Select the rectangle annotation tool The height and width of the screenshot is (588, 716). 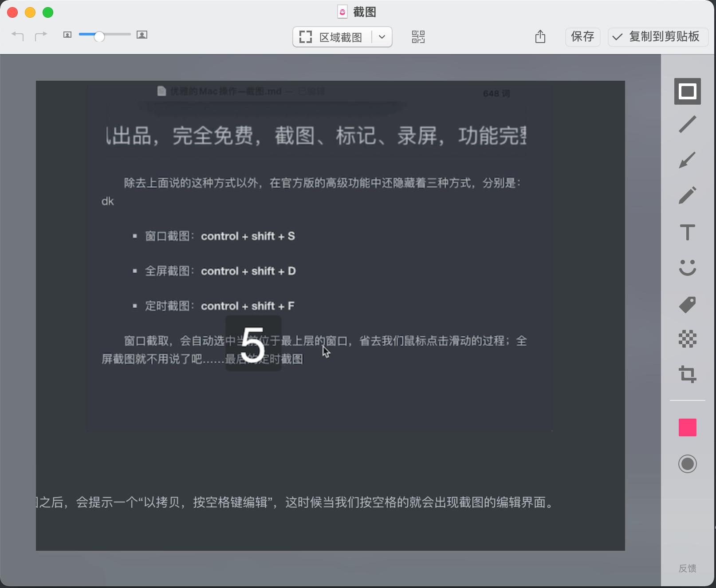point(687,91)
